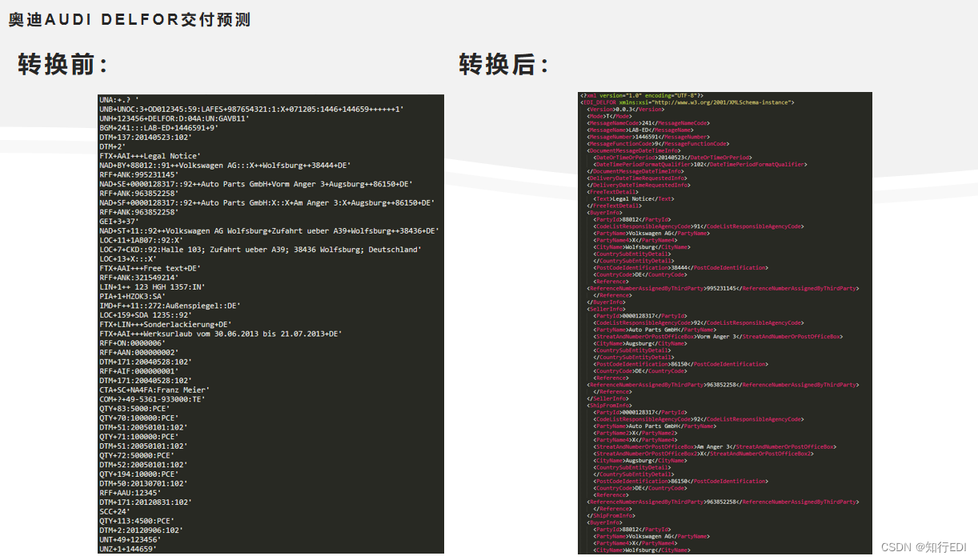Click the 'Am Anger 3' street XML line
The height and width of the screenshot is (560, 978).
coord(715,446)
